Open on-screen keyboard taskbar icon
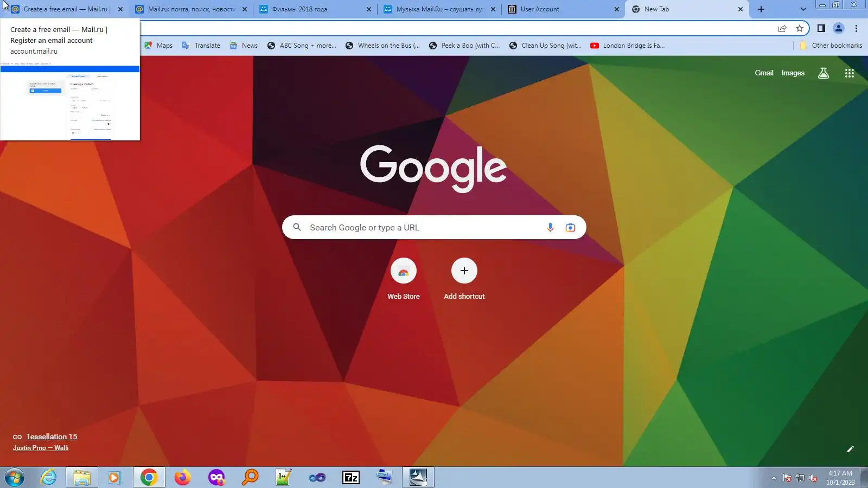The height and width of the screenshot is (488, 868). point(385,478)
